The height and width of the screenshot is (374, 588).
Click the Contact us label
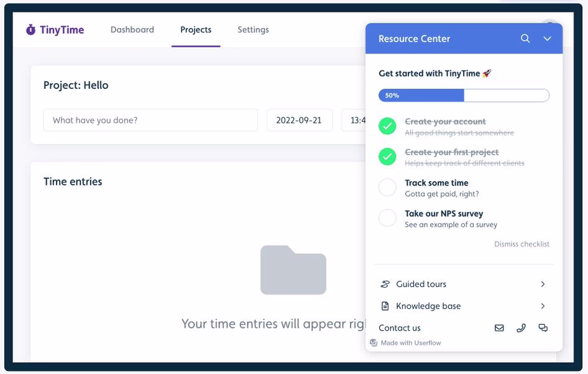[x=400, y=328]
